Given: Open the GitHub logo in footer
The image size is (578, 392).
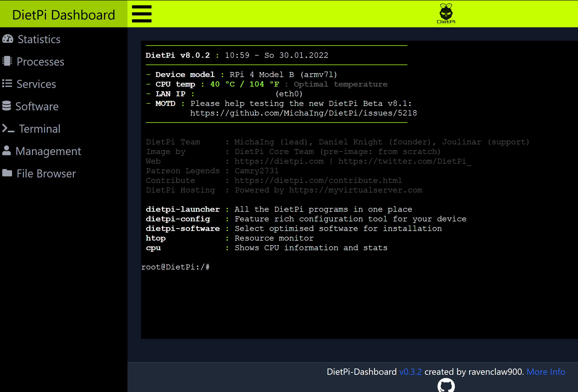Looking at the screenshot, I should (x=446, y=386).
